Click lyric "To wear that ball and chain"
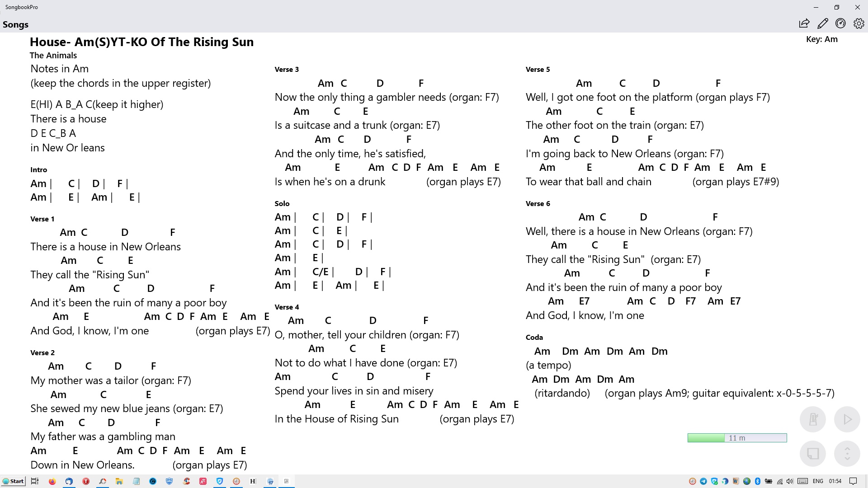868x488 pixels. click(x=588, y=182)
